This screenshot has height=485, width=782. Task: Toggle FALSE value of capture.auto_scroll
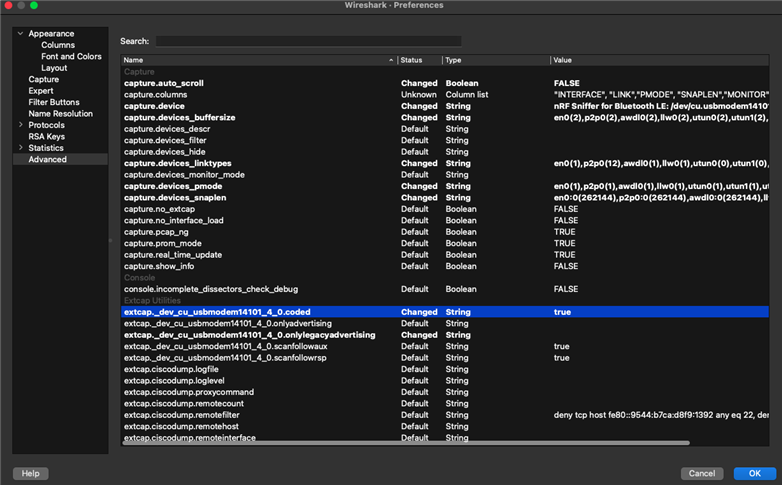pos(567,83)
